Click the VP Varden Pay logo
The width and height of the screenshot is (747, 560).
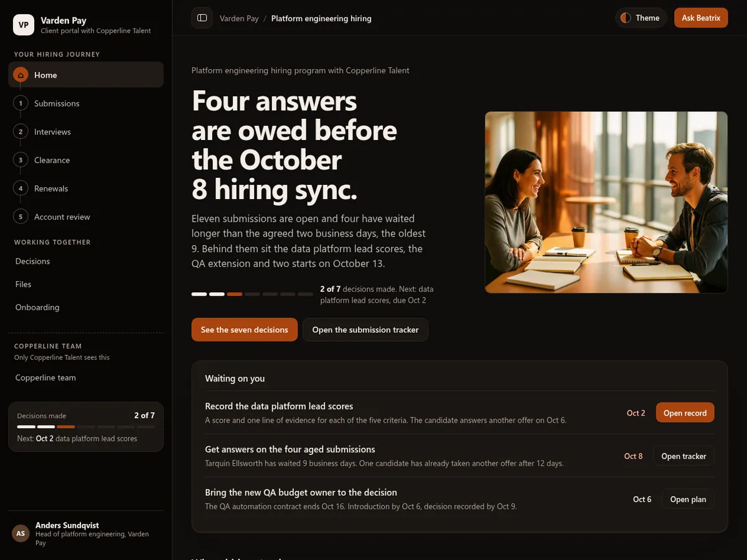pyautogui.click(x=24, y=25)
